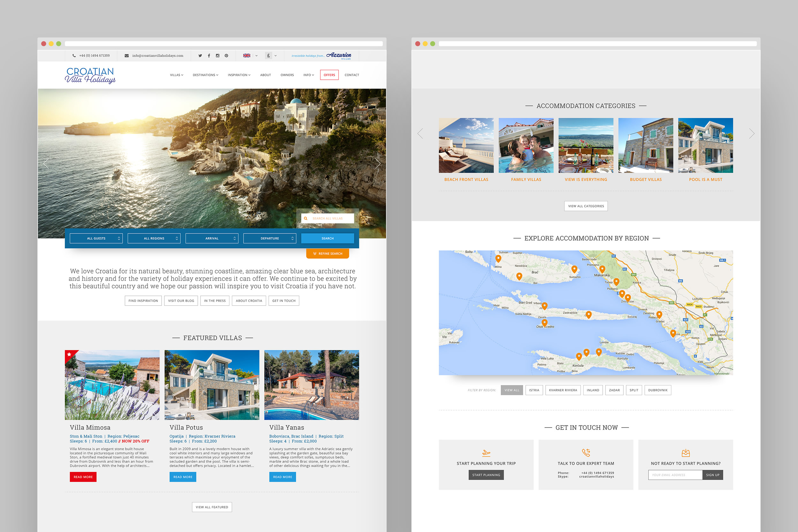Filter map by Inland region
This screenshot has width=798, height=532.
pyautogui.click(x=593, y=390)
